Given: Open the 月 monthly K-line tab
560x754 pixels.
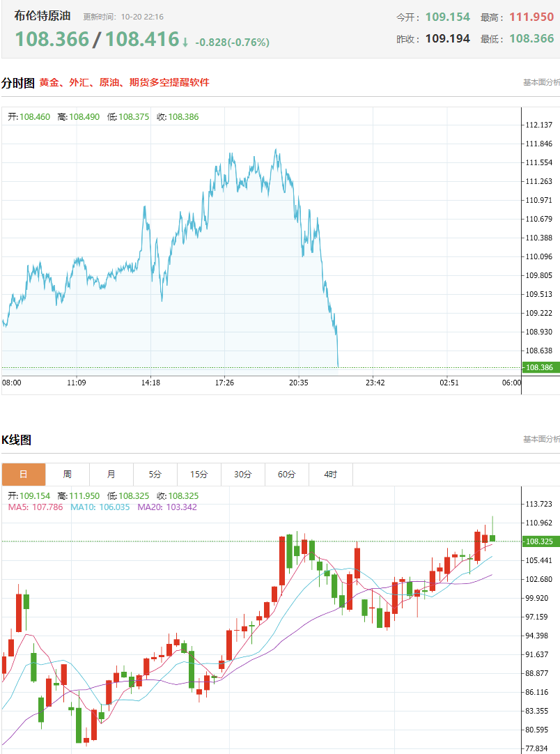Looking at the screenshot, I should (111, 475).
